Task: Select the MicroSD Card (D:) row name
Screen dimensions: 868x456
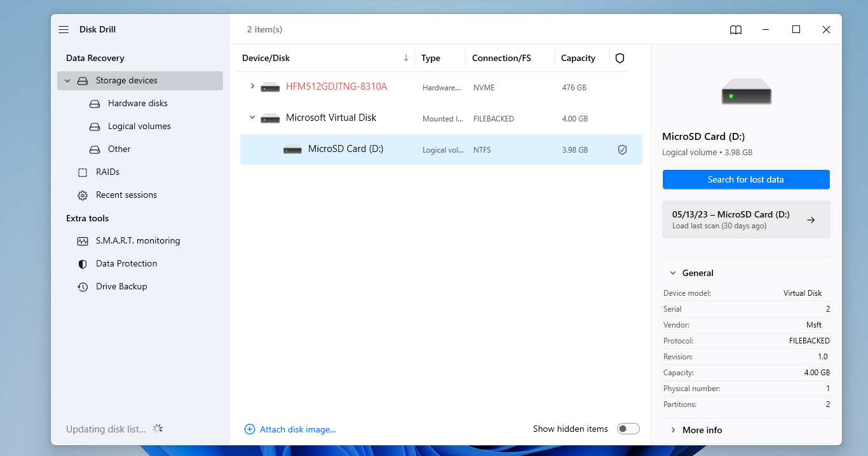Action: coord(346,149)
